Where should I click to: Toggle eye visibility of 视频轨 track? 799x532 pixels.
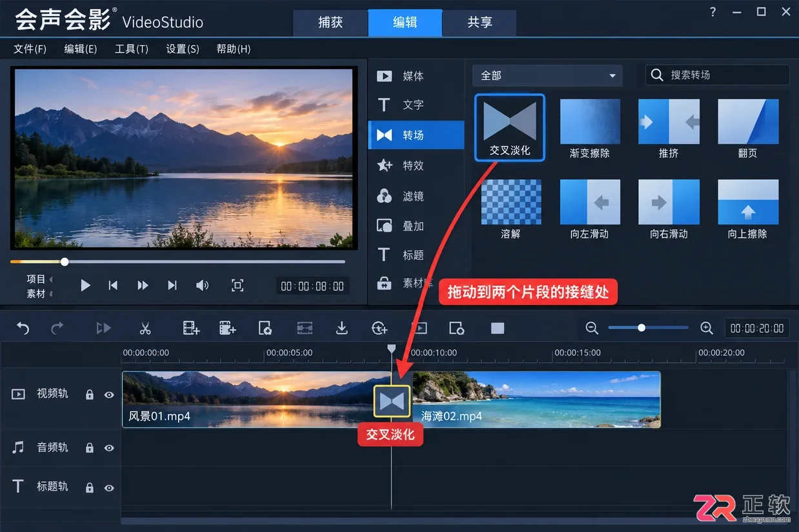[x=109, y=394]
